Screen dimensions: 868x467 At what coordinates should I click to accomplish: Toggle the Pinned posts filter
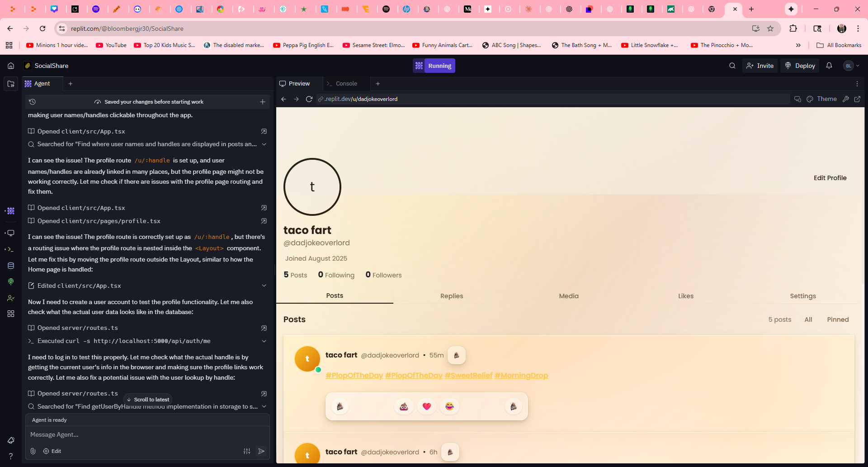838,319
